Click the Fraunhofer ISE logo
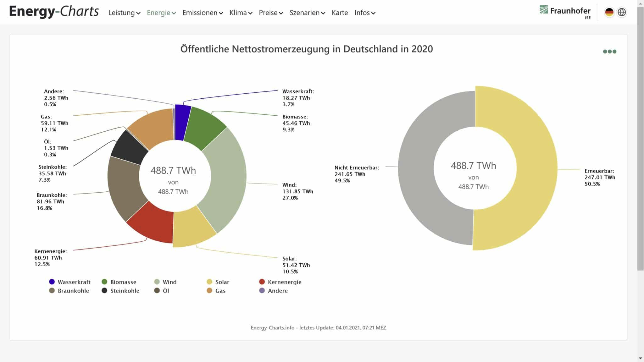Screen dimensions: 644x362 point(565,12)
